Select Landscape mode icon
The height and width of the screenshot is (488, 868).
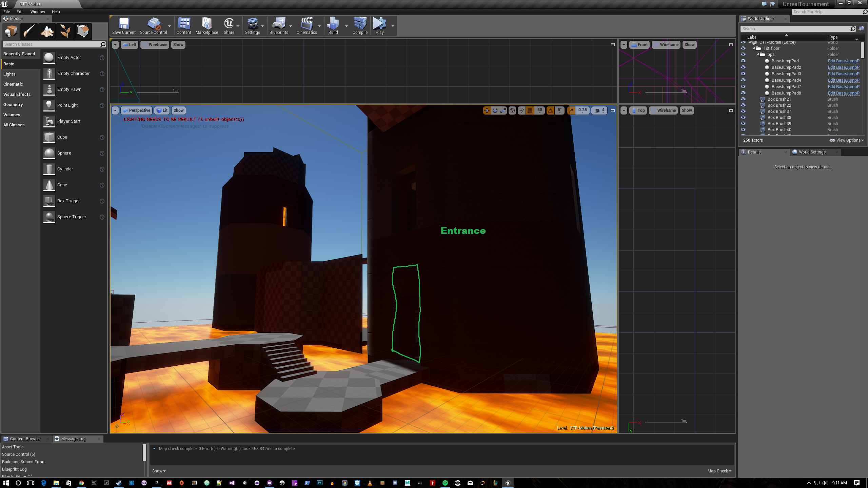pyautogui.click(x=47, y=31)
